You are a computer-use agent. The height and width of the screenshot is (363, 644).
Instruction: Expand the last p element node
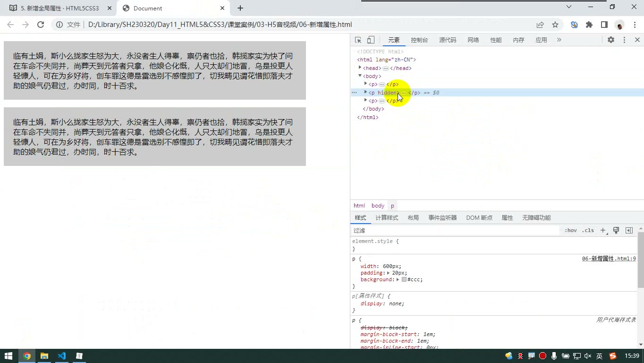point(365,100)
